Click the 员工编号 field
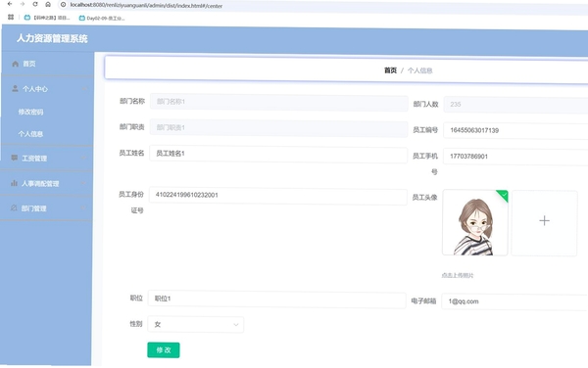588x368 pixels. coord(515,130)
